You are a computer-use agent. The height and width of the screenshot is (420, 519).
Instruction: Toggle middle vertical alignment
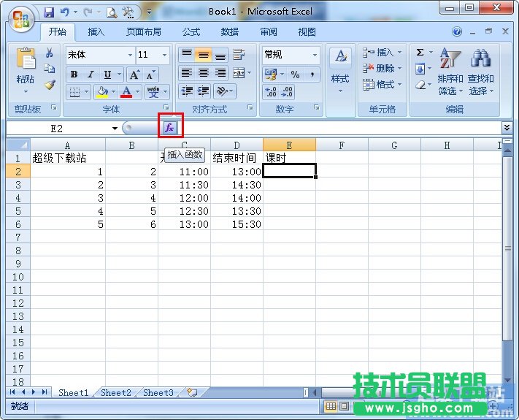pyautogui.click(x=203, y=55)
